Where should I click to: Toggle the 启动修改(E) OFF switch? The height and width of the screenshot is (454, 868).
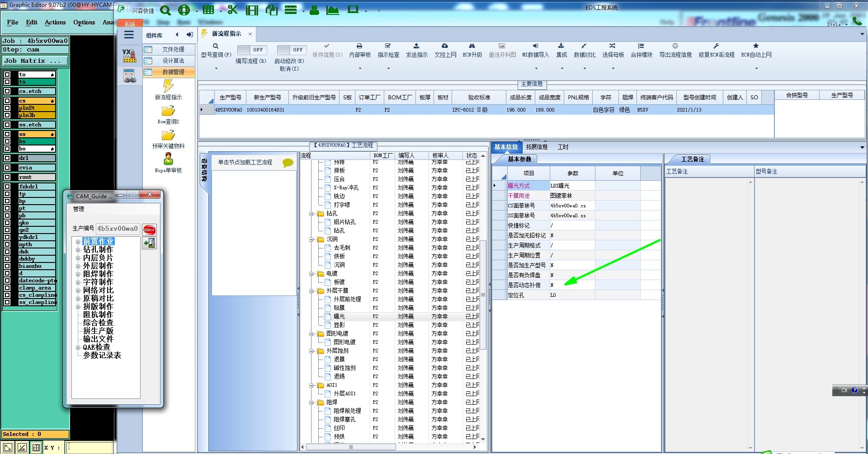click(x=292, y=50)
